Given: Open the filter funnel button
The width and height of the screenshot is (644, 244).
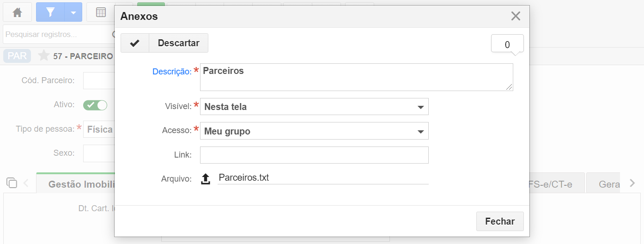Looking at the screenshot, I should (x=50, y=12).
